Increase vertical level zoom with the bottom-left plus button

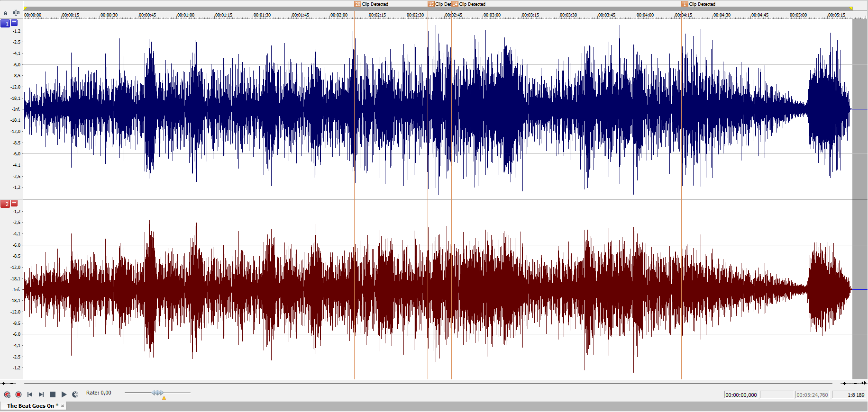pos(4,384)
